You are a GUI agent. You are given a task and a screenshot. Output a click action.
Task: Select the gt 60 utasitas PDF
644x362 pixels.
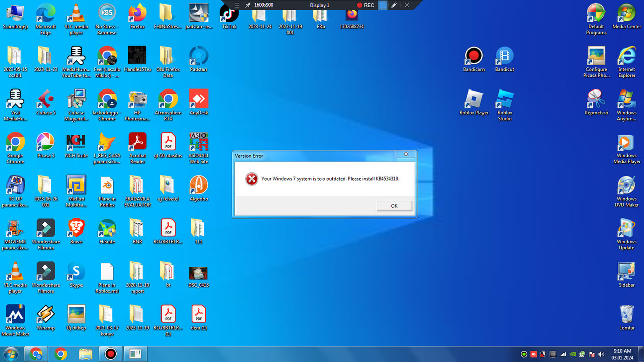click(168, 146)
